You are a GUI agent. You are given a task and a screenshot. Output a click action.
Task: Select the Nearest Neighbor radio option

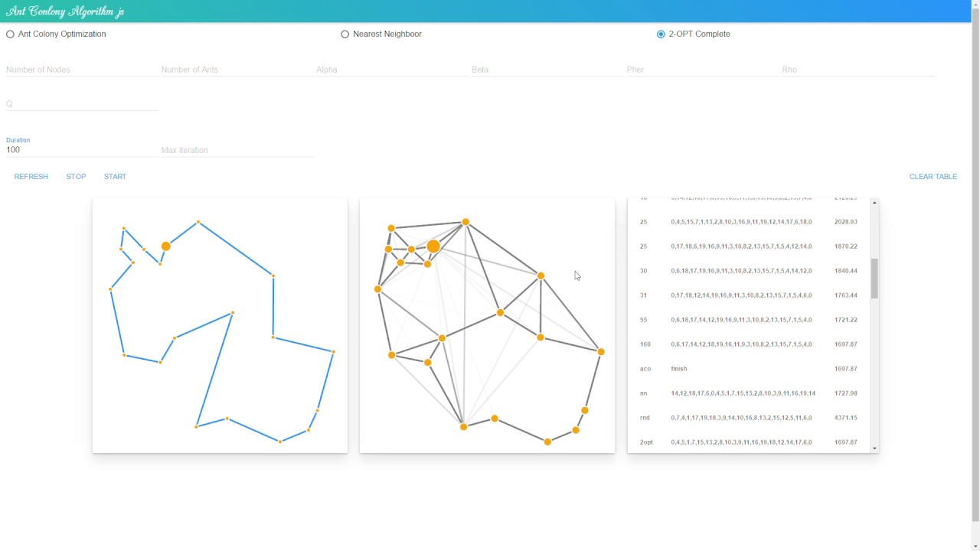pos(345,34)
